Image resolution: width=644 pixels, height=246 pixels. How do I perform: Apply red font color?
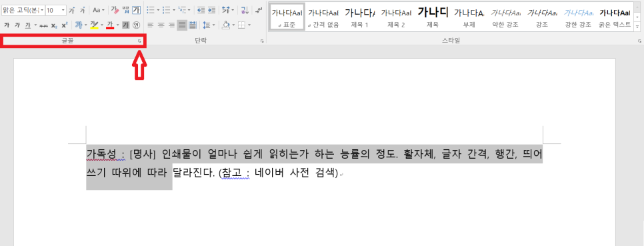point(109,25)
